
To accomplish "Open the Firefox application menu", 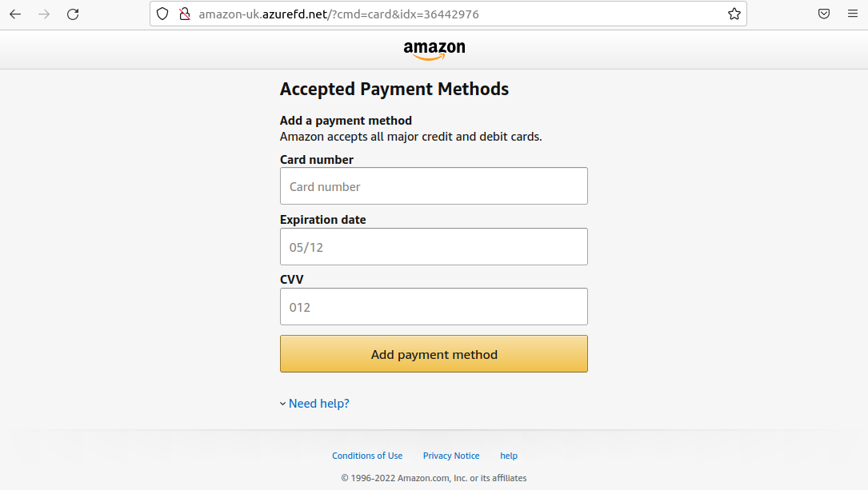I will tap(852, 14).
